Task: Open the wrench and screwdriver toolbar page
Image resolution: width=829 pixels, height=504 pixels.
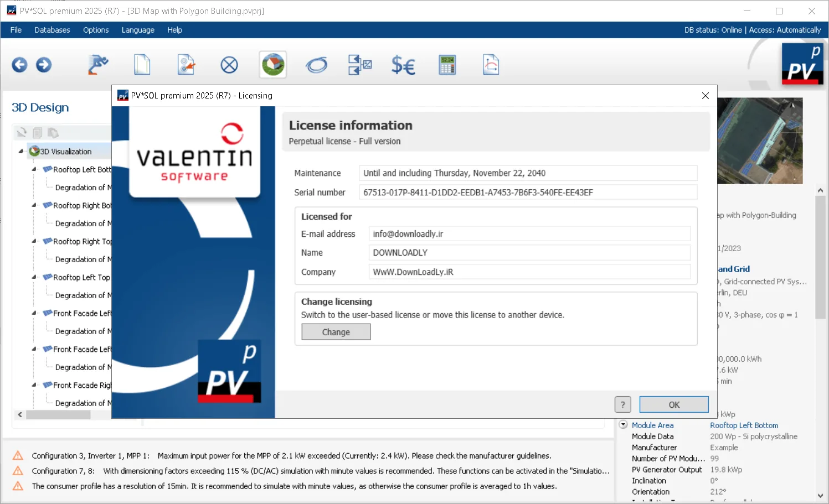Action: pyautogui.click(x=98, y=65)
